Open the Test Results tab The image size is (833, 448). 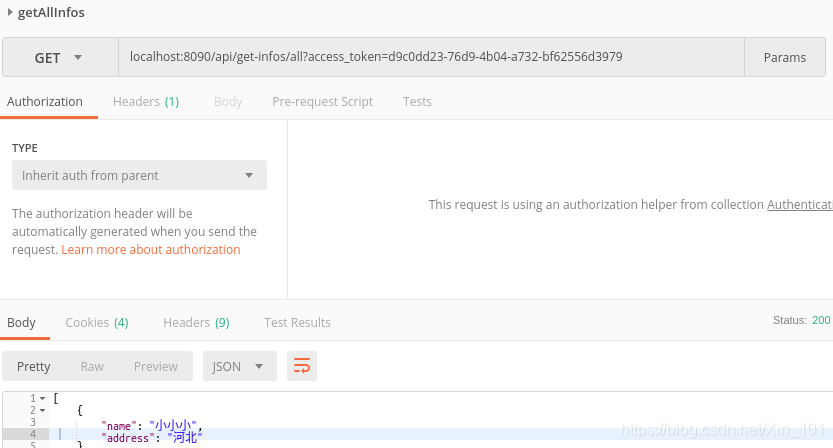(297, 323)
